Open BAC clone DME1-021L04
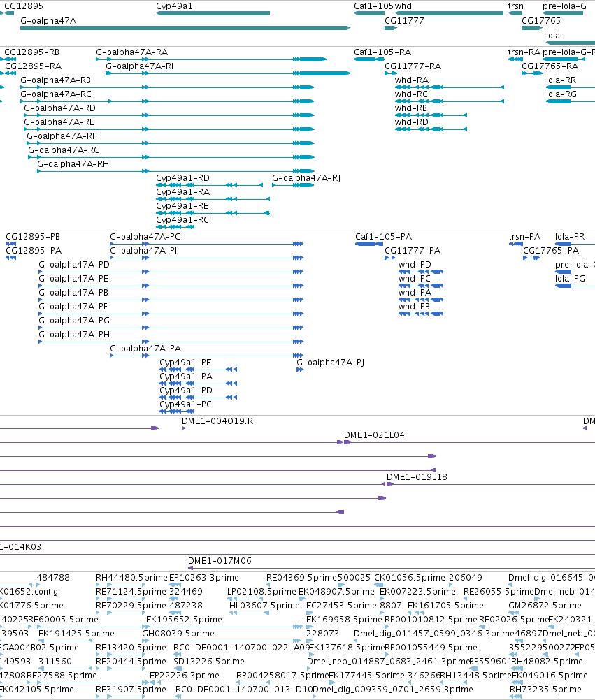The height and width of the screenshot is (700, 595). [374, 435]
